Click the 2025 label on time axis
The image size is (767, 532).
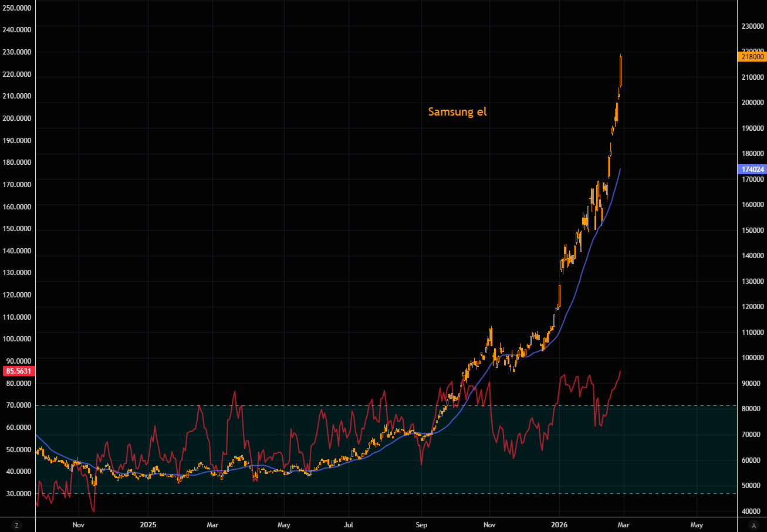(x=148, y=524)
